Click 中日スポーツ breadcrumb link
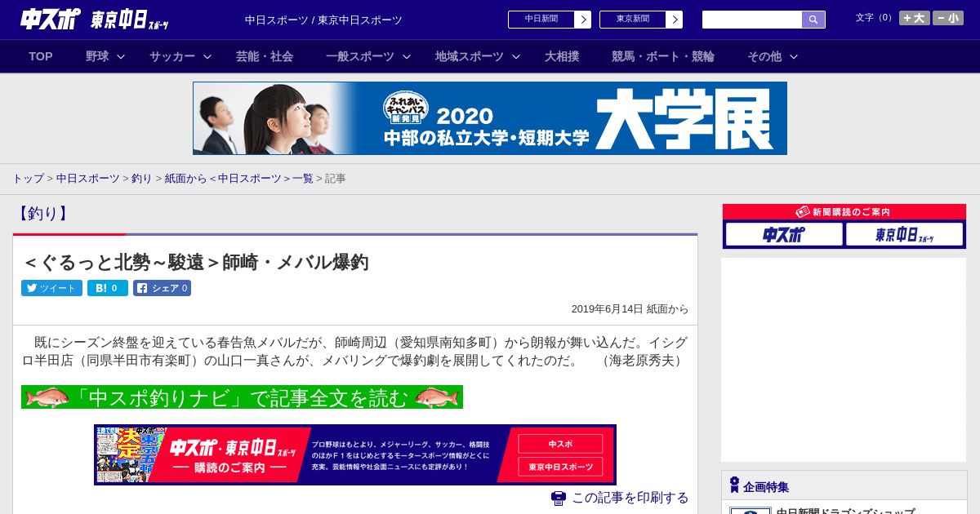Screen dimensions: 980x514 coord(88,178)
